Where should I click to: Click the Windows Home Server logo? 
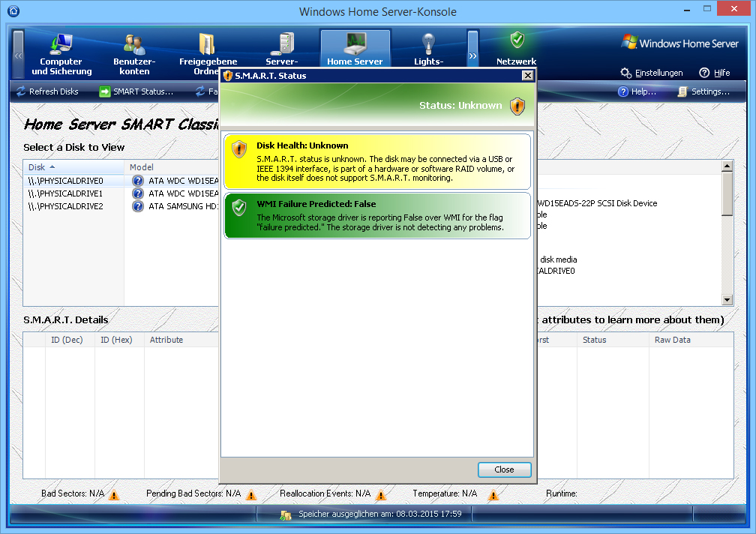coord(679,43)
